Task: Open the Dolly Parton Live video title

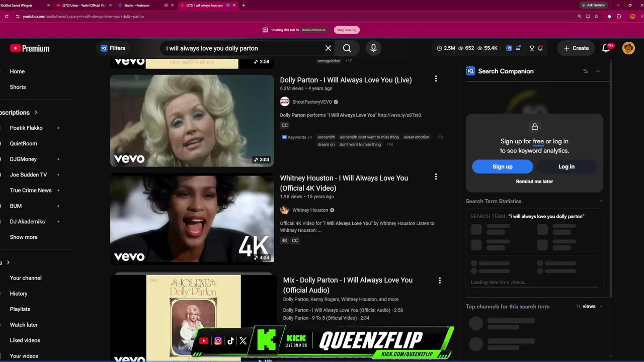Action: point(346,80)
